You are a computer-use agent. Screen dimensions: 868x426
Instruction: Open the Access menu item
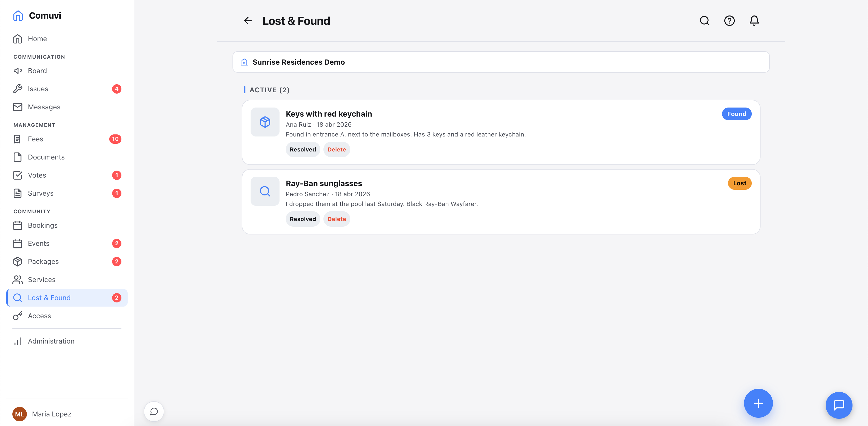click(x=67, y=316)
